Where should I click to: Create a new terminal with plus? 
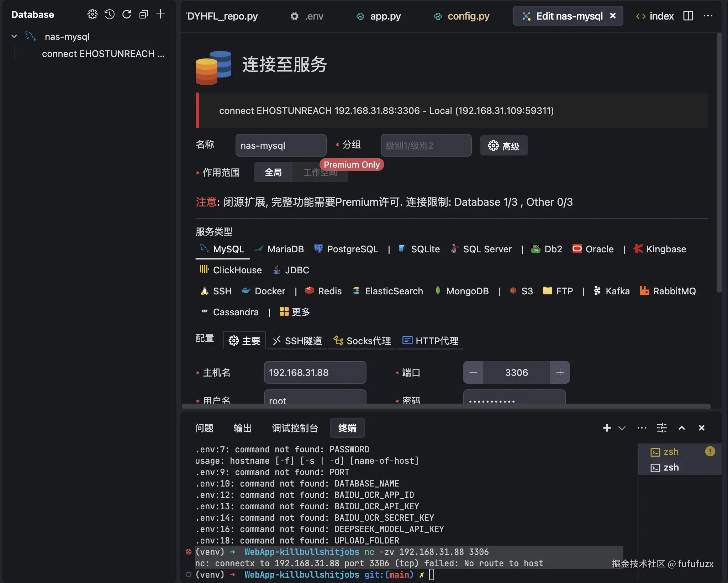pyautogui.click(x=607, y=428)
